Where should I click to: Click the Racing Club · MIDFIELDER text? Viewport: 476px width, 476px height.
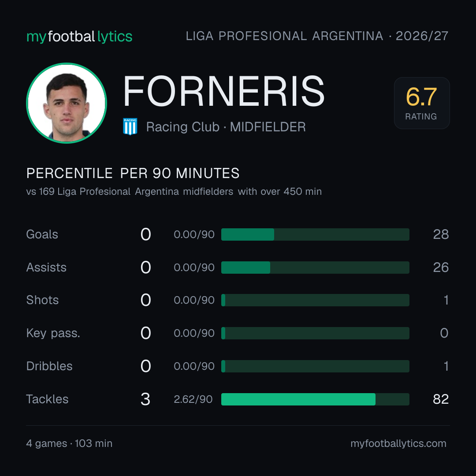226,127
